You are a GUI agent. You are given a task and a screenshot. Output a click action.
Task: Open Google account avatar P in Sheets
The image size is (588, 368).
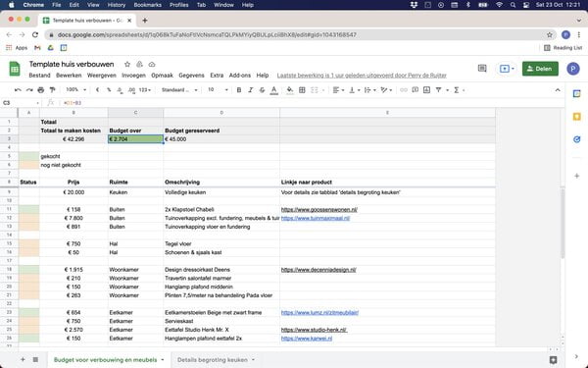click(x=573, y=69)
